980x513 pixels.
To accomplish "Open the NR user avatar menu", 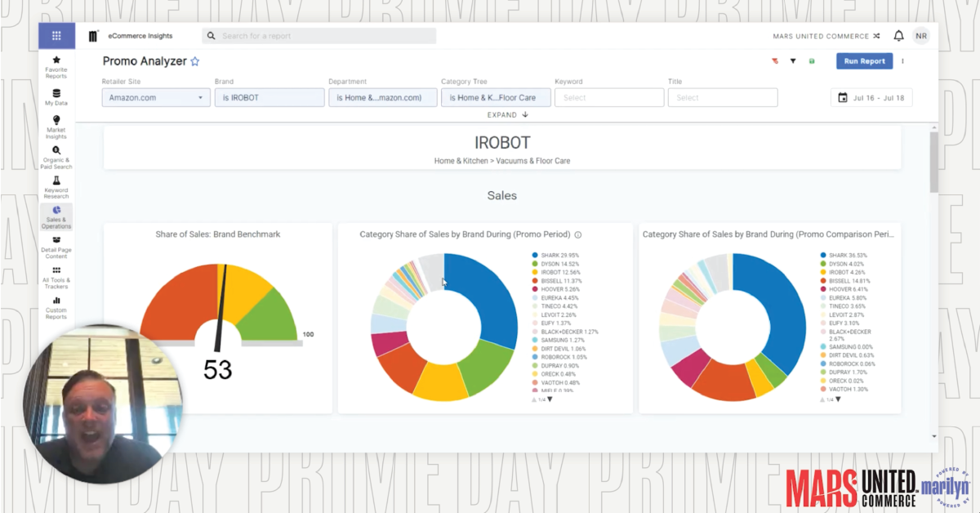I will (921, 36).
